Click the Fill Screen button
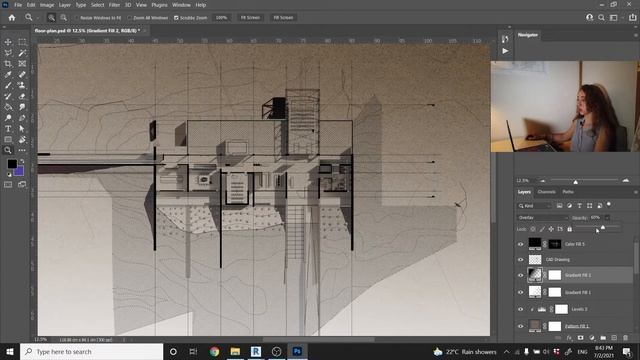This screenshot has width=640, height=360. coord(283,18)
